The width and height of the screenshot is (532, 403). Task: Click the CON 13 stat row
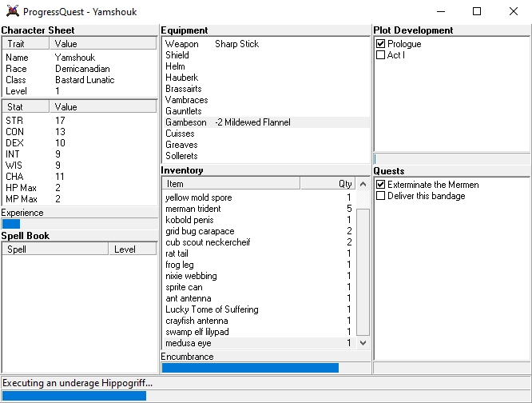point(80,132)
